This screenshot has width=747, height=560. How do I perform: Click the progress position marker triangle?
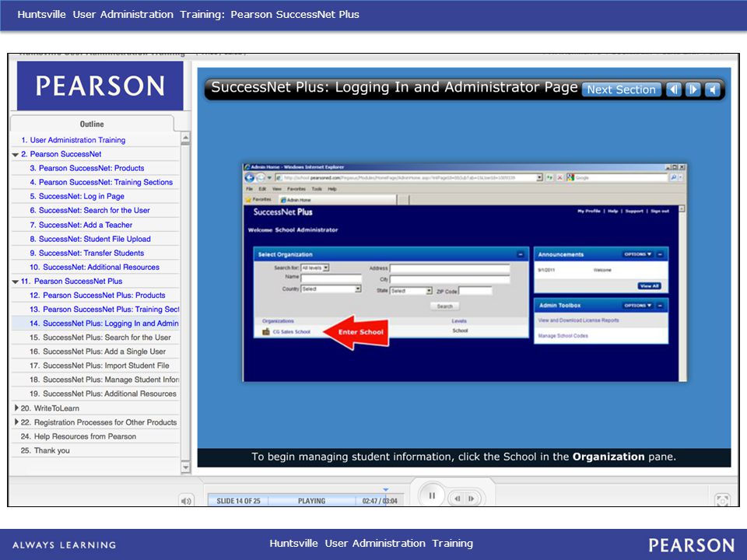[385, 489]
